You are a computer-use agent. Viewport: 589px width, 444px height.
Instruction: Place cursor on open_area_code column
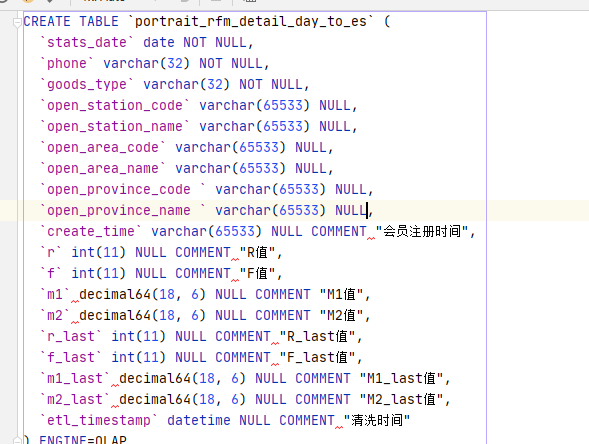tap(103, 148)
